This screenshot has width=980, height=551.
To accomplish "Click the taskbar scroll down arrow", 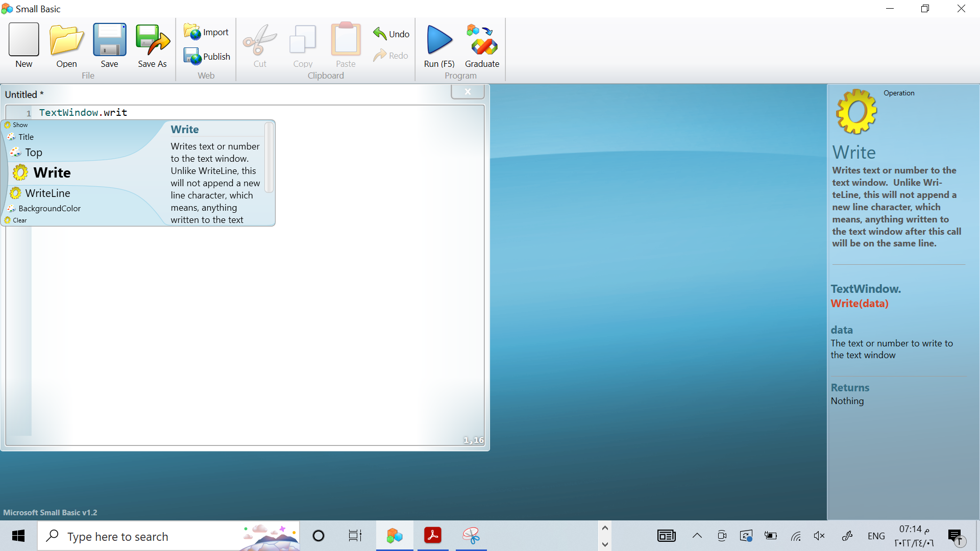I will [605, 544].
